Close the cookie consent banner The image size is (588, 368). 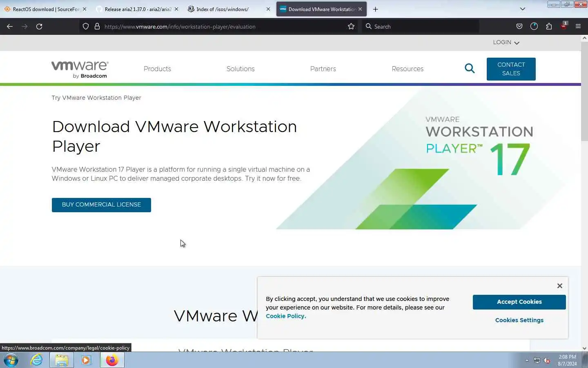click(560, 286)
